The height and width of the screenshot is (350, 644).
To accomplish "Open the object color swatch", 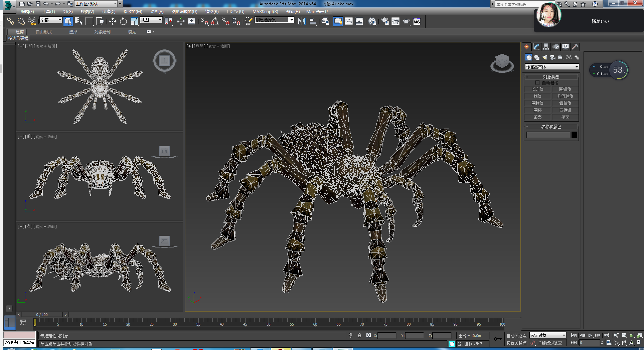I will [574, 135].
